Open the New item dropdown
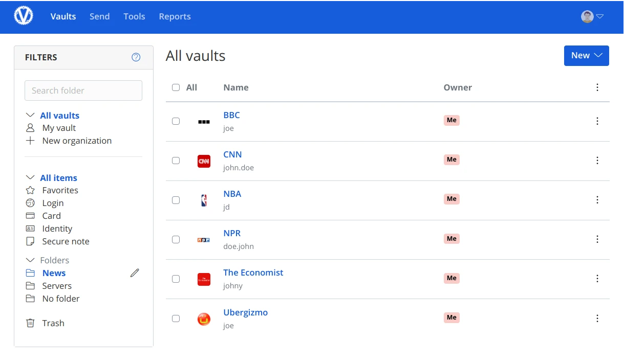 pos(586,56)
